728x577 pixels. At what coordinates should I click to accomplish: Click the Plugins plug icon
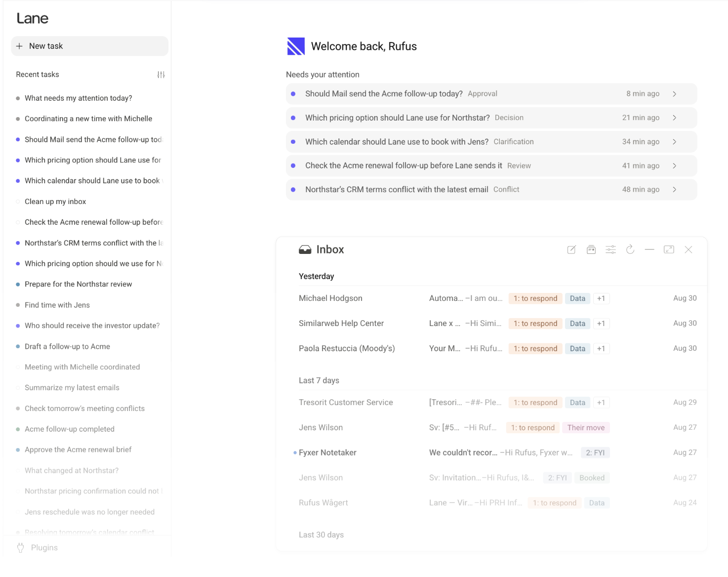point(20,547)
